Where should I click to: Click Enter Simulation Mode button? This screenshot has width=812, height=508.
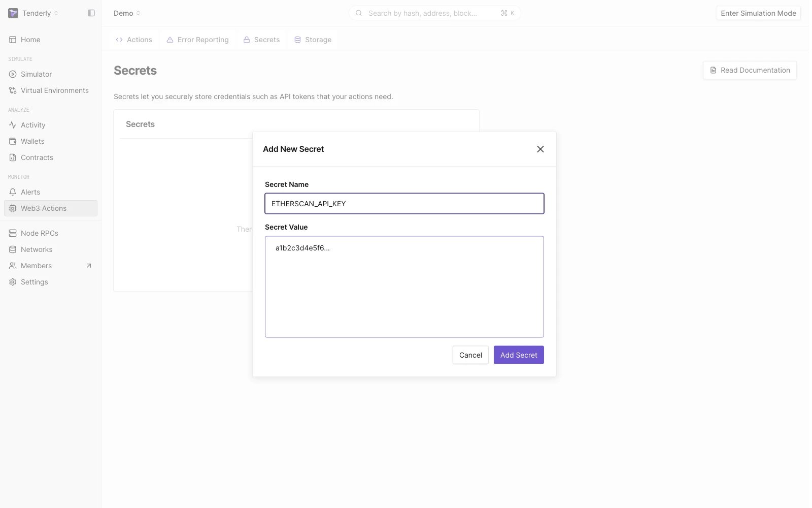[758, 13]
